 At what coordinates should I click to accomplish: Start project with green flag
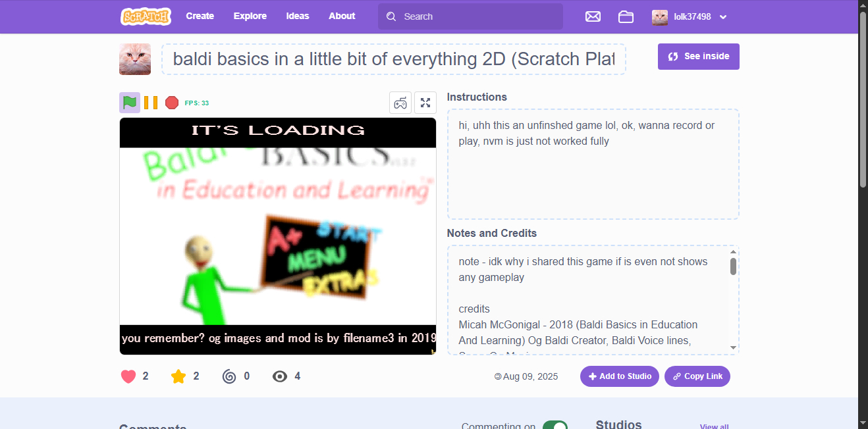130,103
